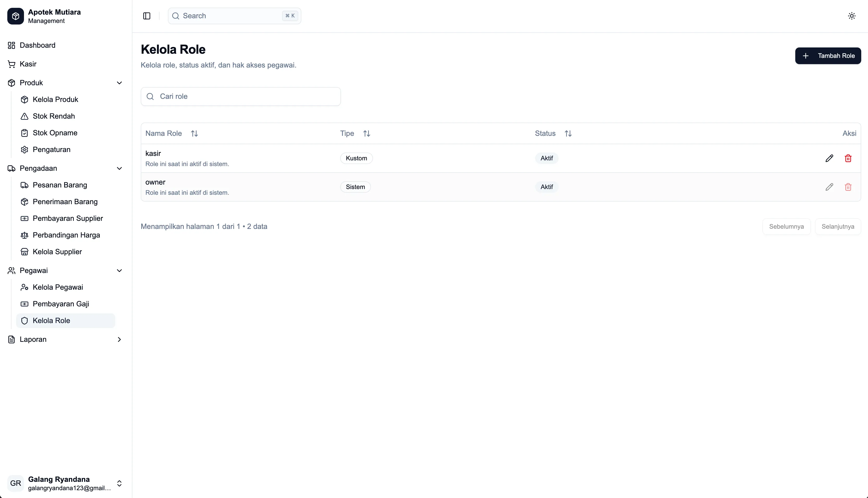Sort by Tipe column arrows
This screenshot has width=868, height=498.
[366, 133]
